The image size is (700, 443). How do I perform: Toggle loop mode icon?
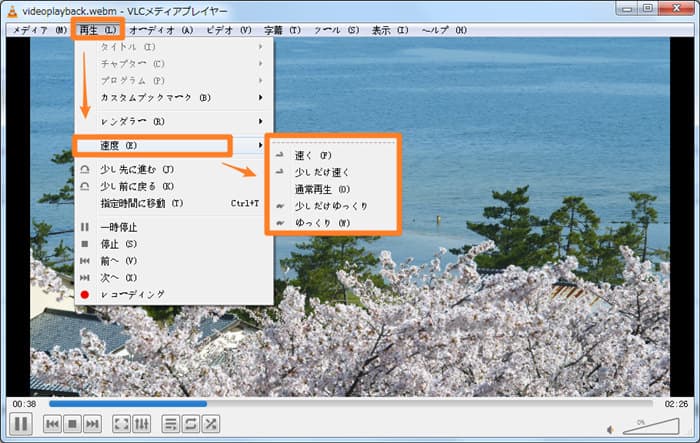tap(191, 424)
